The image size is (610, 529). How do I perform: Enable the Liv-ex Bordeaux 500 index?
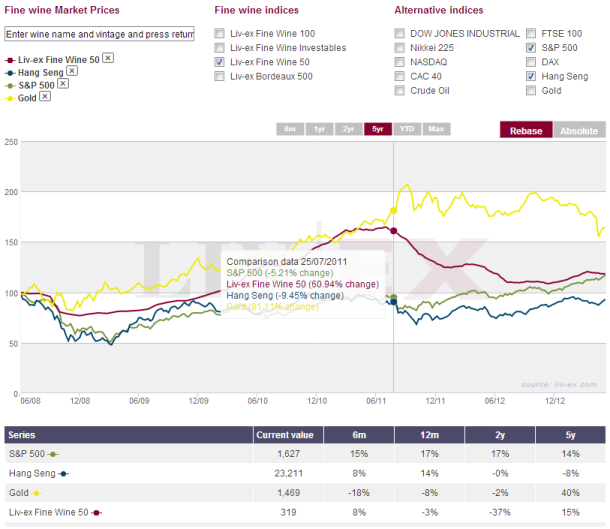(219, 76)
